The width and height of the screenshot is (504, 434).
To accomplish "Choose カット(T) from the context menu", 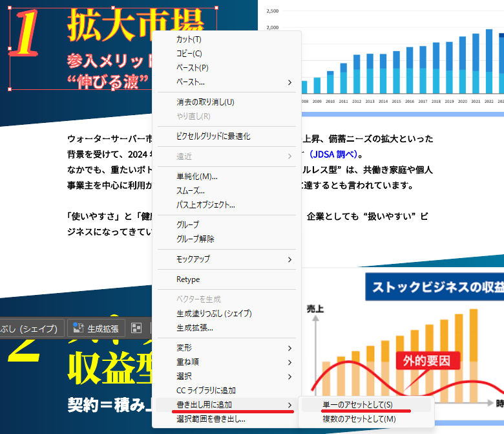I will coord(189,39).
